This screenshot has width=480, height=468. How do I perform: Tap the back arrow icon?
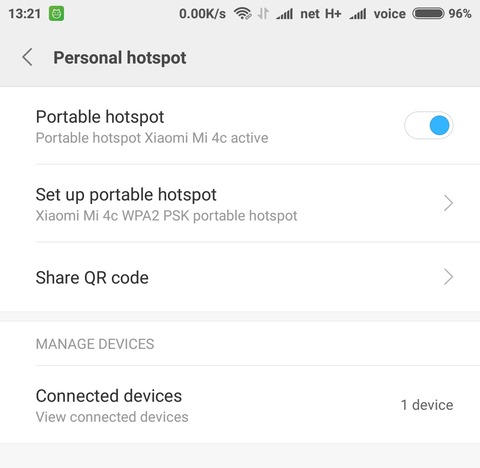click(28, 57)
